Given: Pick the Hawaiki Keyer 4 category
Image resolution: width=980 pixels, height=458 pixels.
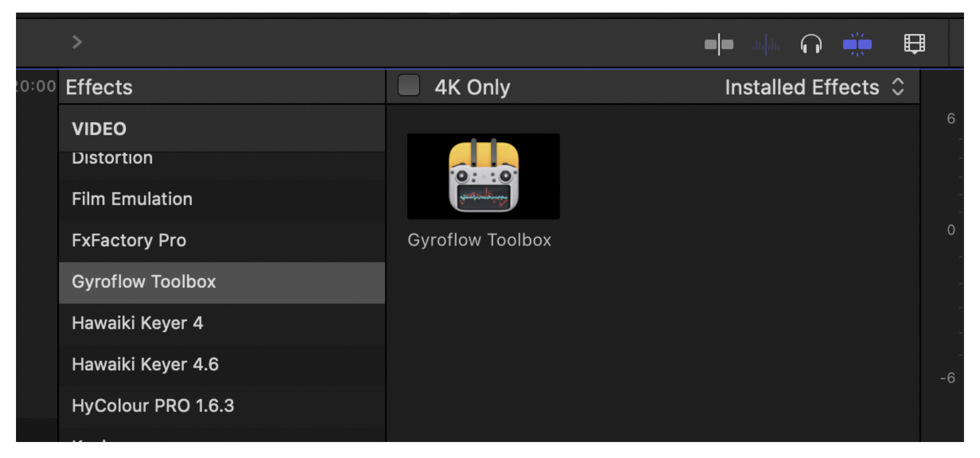Looking at the screenshot, I should 138,323.
